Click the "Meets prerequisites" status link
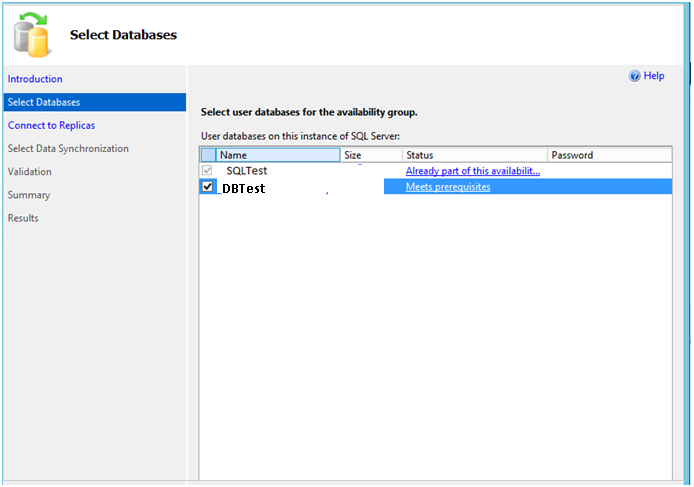 click(x=448, y=187)
